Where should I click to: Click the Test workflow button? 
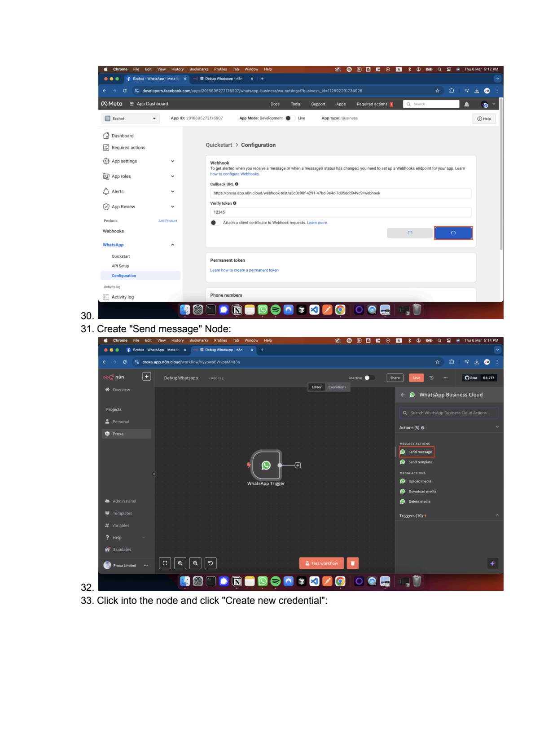[x=321, y=563]
